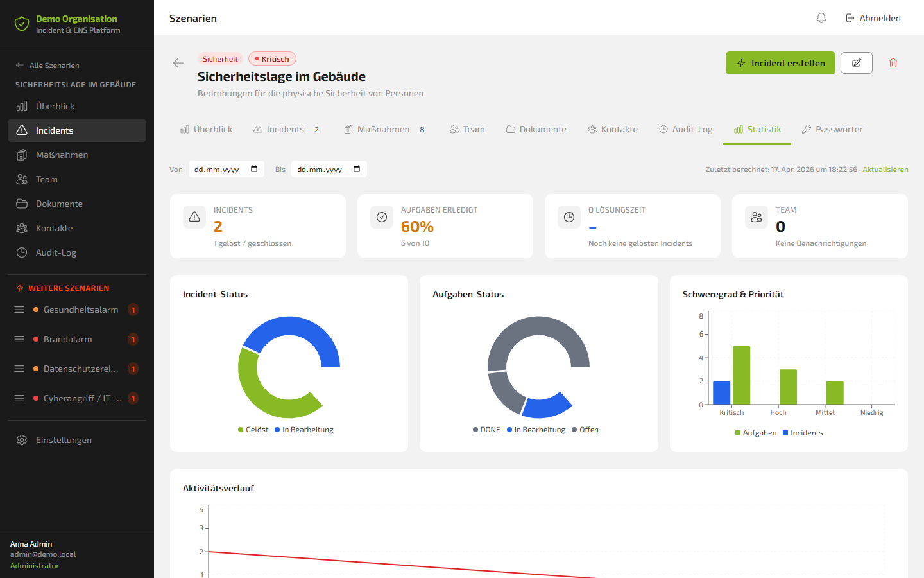924x578 pixels.
Task: Toggle the DONE legend entry
Action: coord(486,430)
